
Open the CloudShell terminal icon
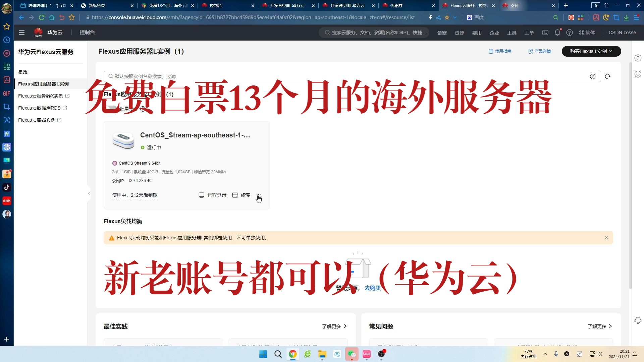click(x=545, y=33)
